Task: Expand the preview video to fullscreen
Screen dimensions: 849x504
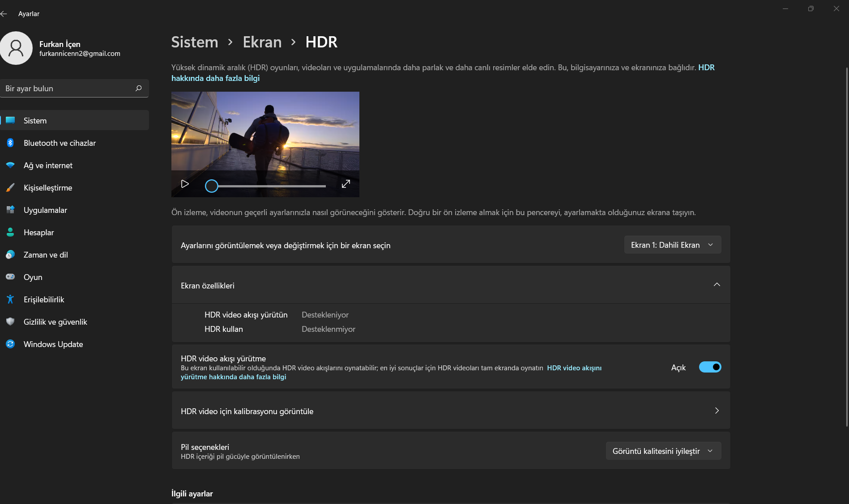Action: [x=346, y=184]
